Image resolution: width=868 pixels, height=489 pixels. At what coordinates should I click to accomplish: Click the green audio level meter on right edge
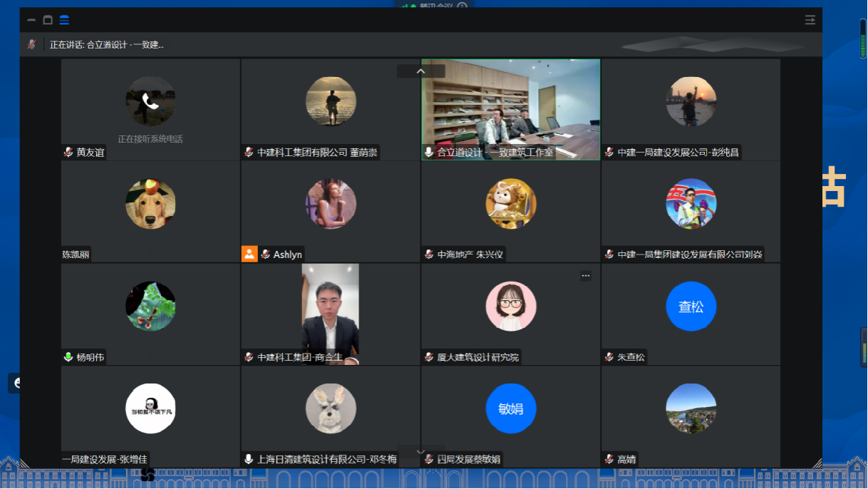(863, 39)
